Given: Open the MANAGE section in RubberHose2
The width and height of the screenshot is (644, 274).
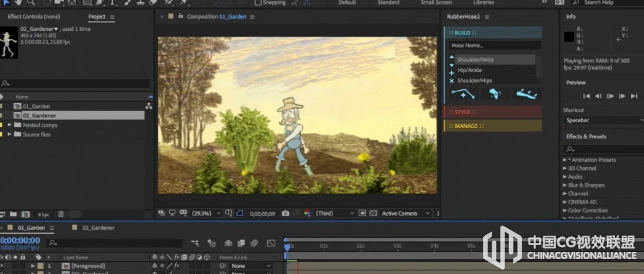Looking at the screenshot, I should (x=493, y=126).
